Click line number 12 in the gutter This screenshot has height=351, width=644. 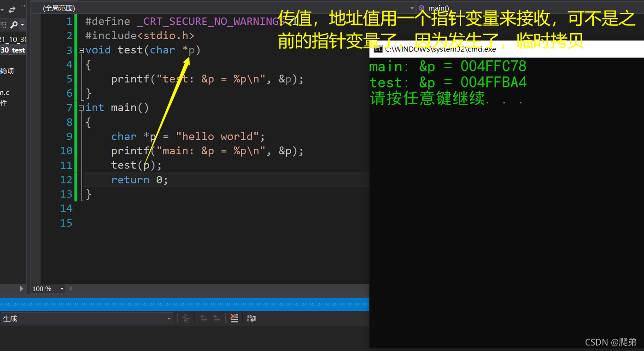coord(66,180)
